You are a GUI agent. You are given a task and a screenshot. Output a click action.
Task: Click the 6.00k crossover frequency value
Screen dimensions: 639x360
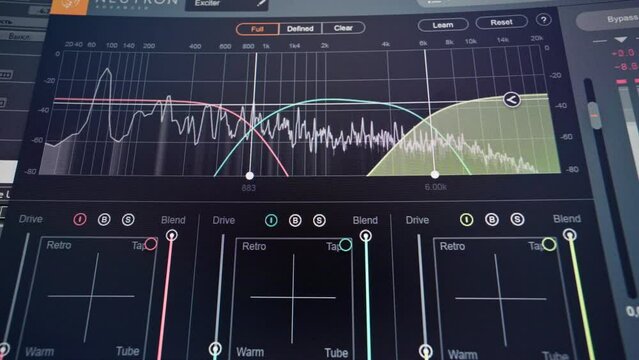coord(436,187)
